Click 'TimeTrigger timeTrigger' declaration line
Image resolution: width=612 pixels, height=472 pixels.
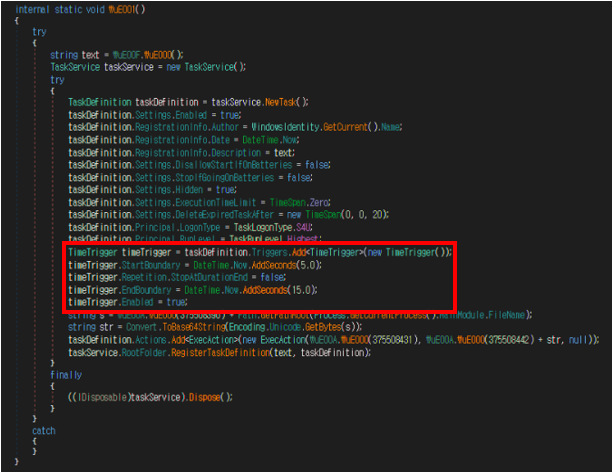coord(260,253)
